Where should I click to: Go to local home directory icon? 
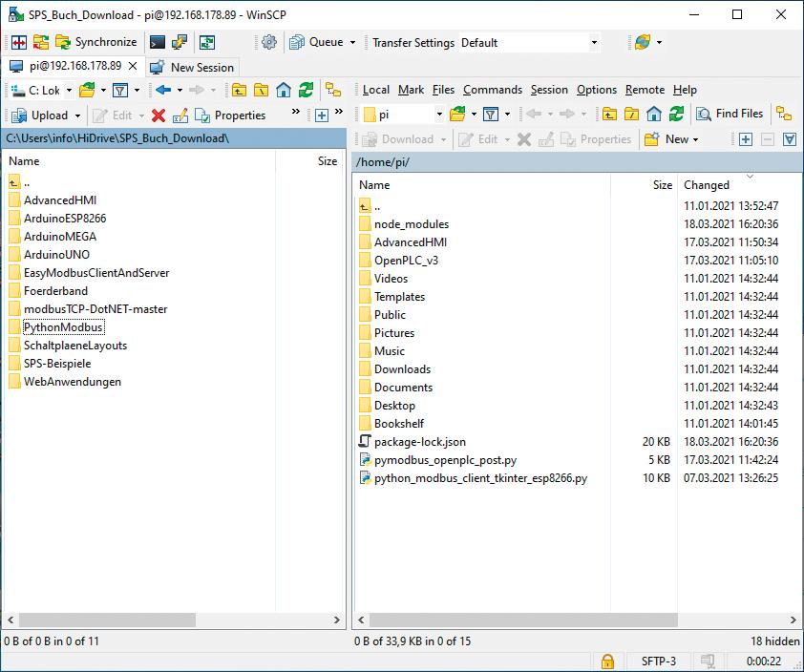(284, 91)
